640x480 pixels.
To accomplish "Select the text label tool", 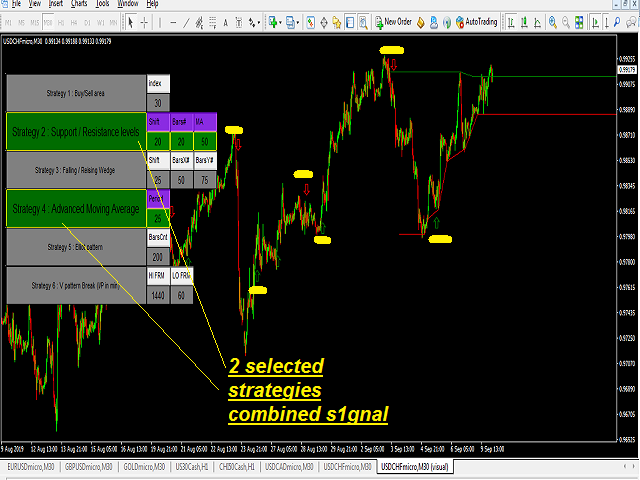I will pos(239,22).
